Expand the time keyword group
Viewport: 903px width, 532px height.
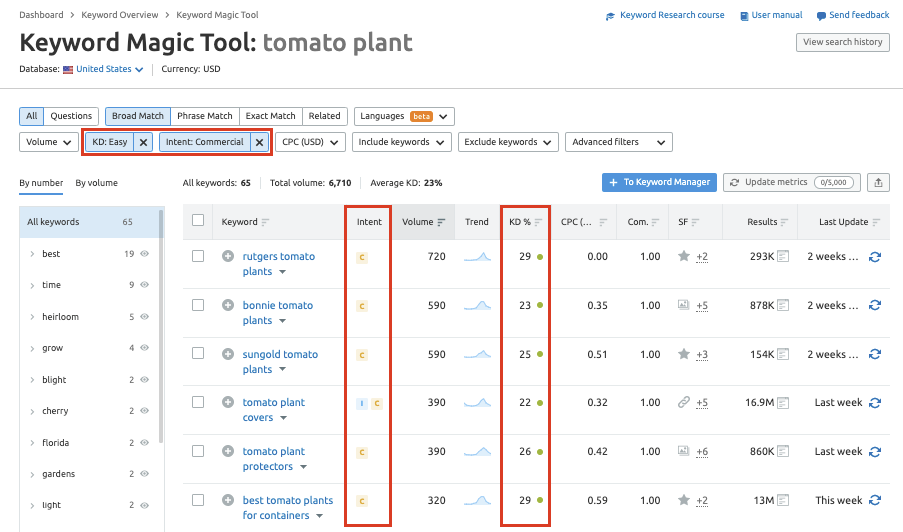click(32, 285)
